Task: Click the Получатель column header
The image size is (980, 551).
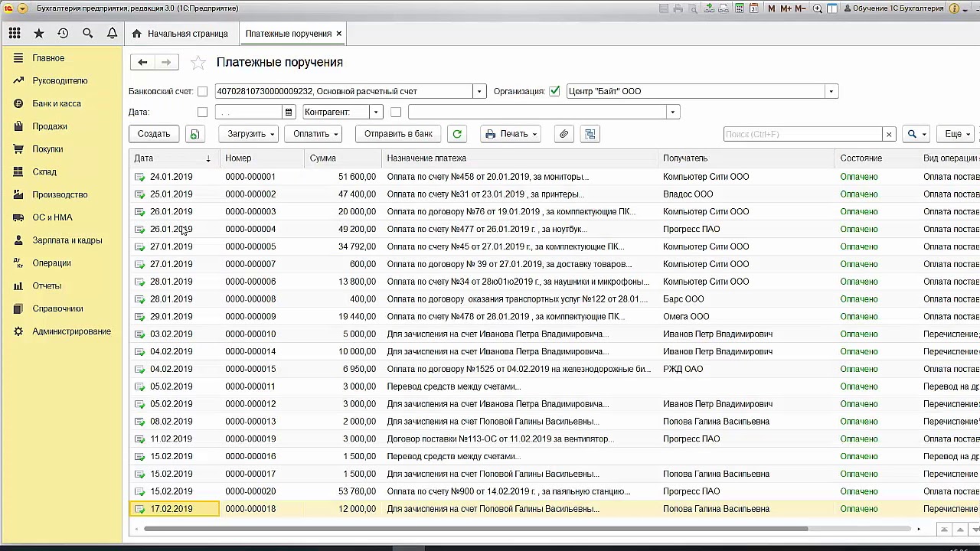Action: coord(746,158)
